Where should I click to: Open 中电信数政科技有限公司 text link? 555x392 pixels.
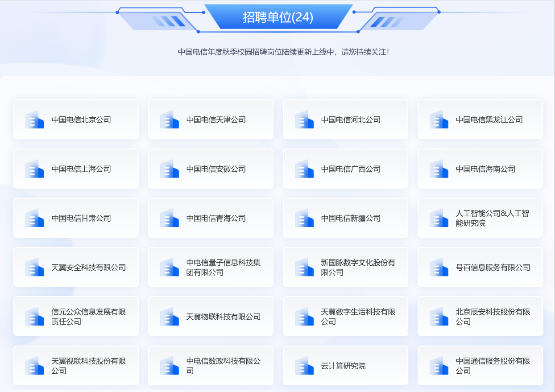tap(224, 366)
